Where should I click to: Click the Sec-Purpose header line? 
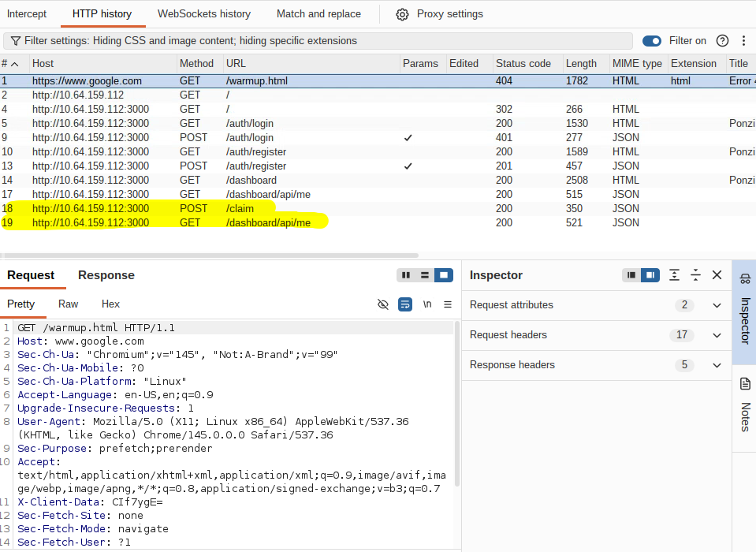click(x=115, y=449)
